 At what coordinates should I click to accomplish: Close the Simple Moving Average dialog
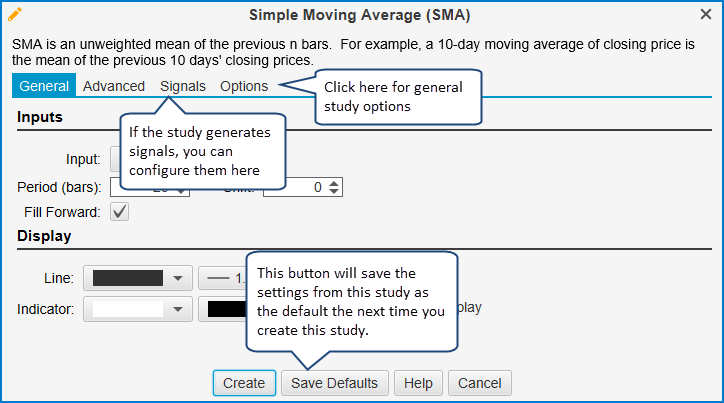click(x=706, y=15)
